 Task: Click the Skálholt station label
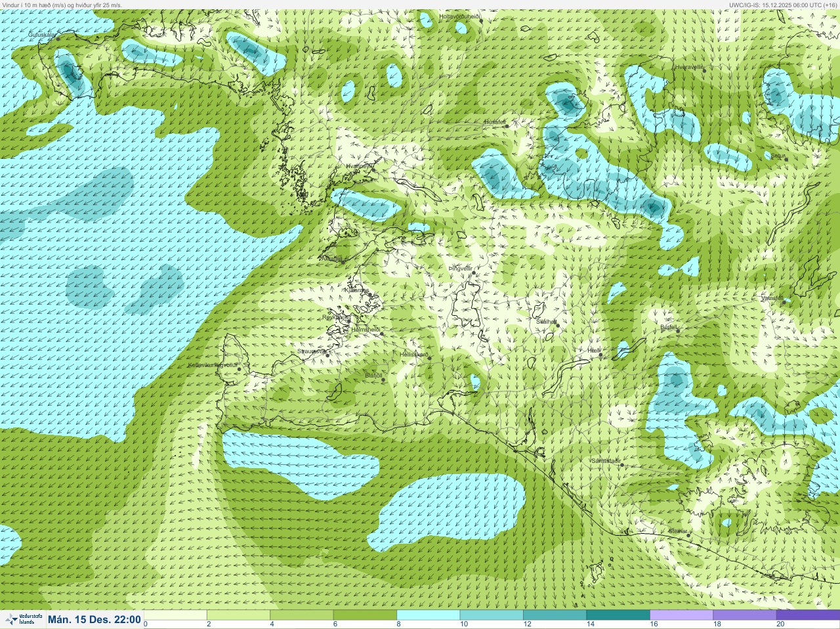coord(546,322)
